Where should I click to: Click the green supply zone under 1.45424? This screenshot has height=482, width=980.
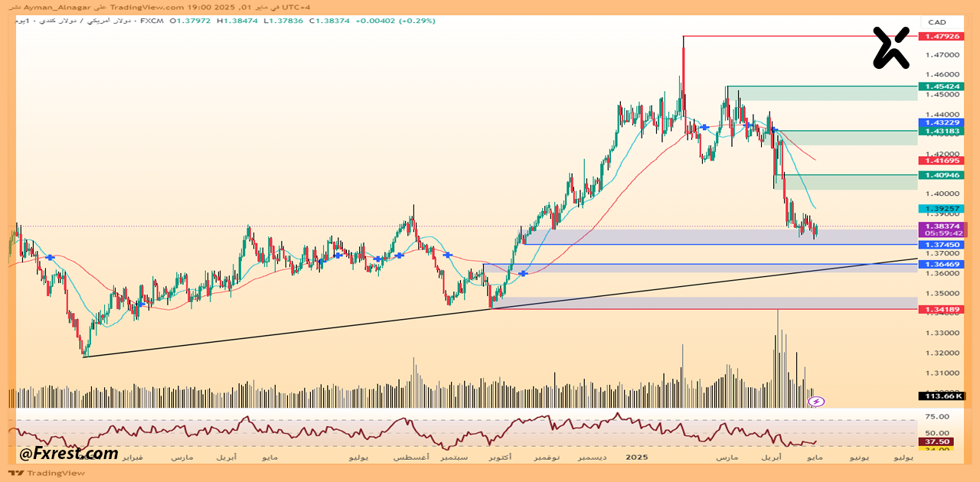click(x=821, y=94)
